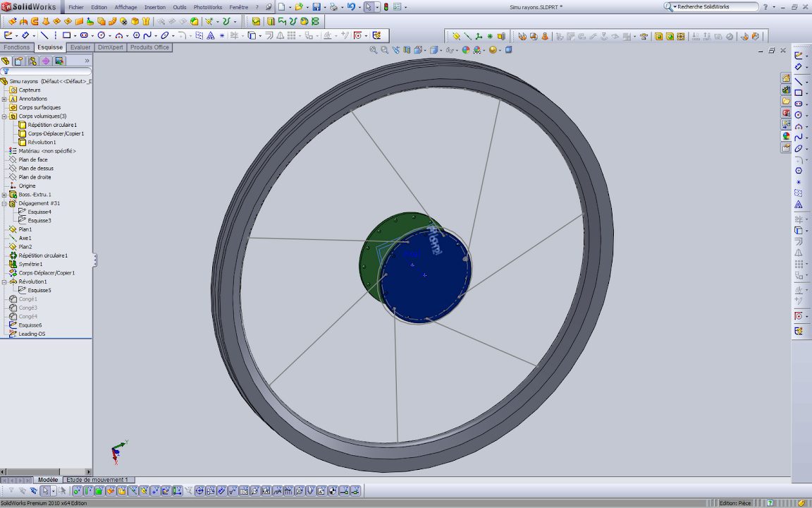
Task: Open the Fichier menu
Action: coord(76,7)
